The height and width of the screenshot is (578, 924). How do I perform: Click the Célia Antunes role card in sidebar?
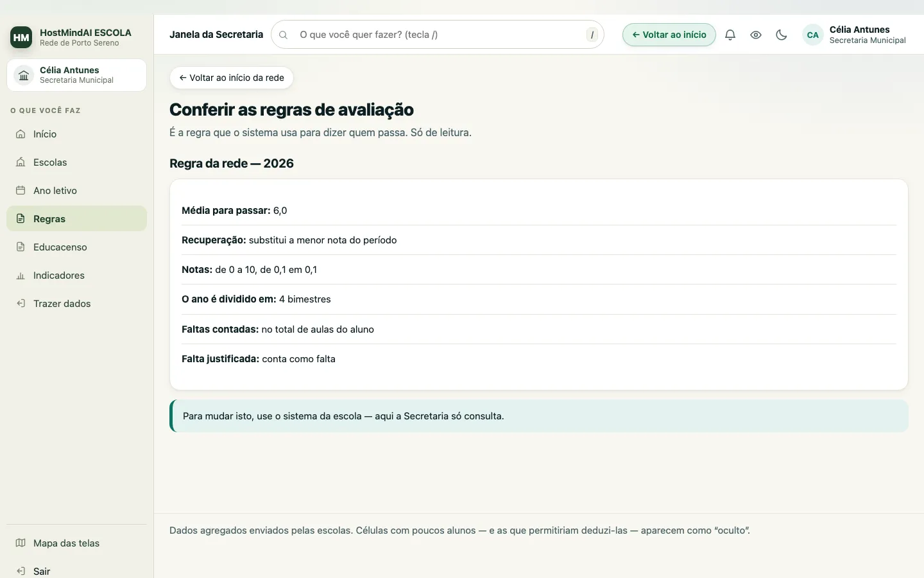tap(76, 75)
